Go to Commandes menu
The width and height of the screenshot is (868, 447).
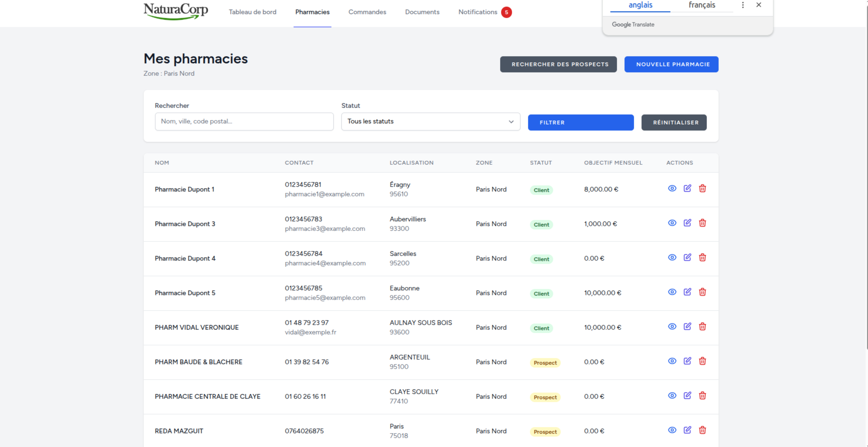367,12
